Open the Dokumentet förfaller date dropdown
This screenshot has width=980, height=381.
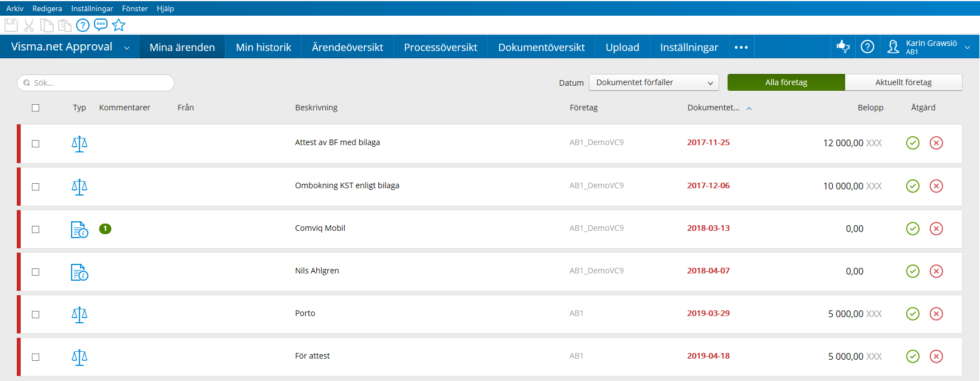click(654, 82)
